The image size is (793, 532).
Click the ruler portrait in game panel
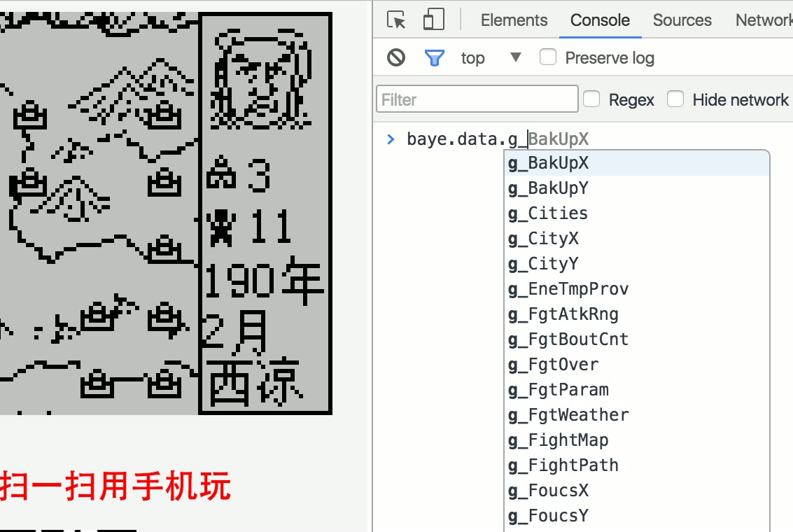pos(261,79)
